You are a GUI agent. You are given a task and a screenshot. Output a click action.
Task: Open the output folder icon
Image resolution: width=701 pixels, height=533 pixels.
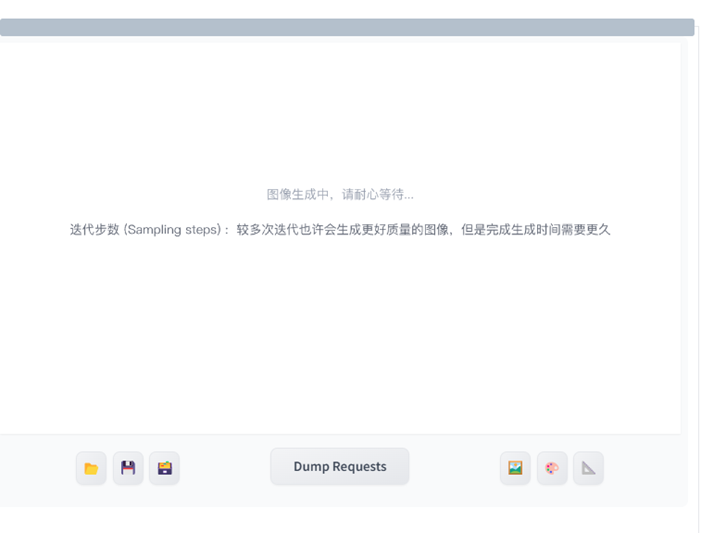[x=91, y=468]
